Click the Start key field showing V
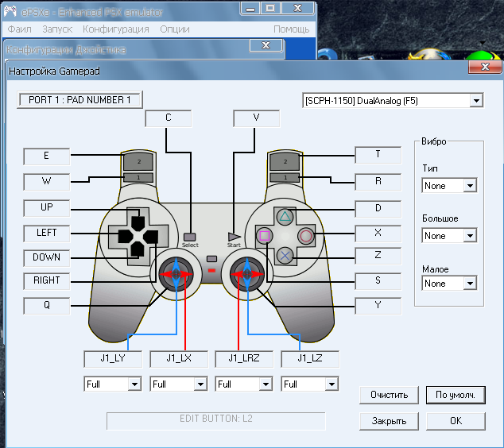 256,118
